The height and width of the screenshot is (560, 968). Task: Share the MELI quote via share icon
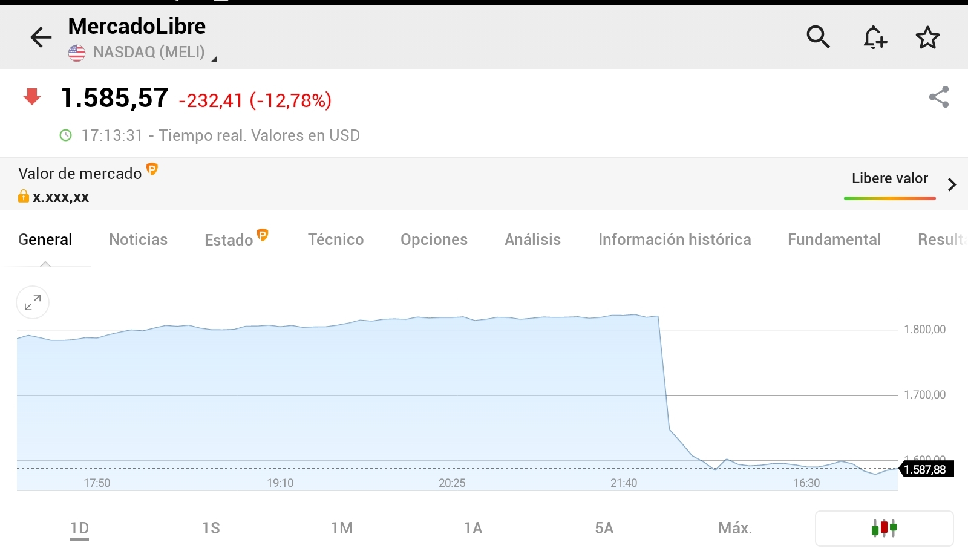(939, 97)
